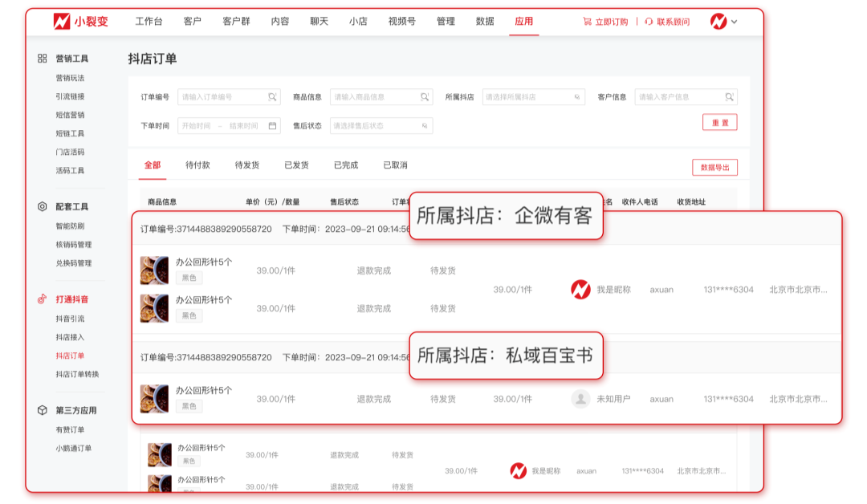Click the search icon in 订单编号 field

(x=272, y=97)
